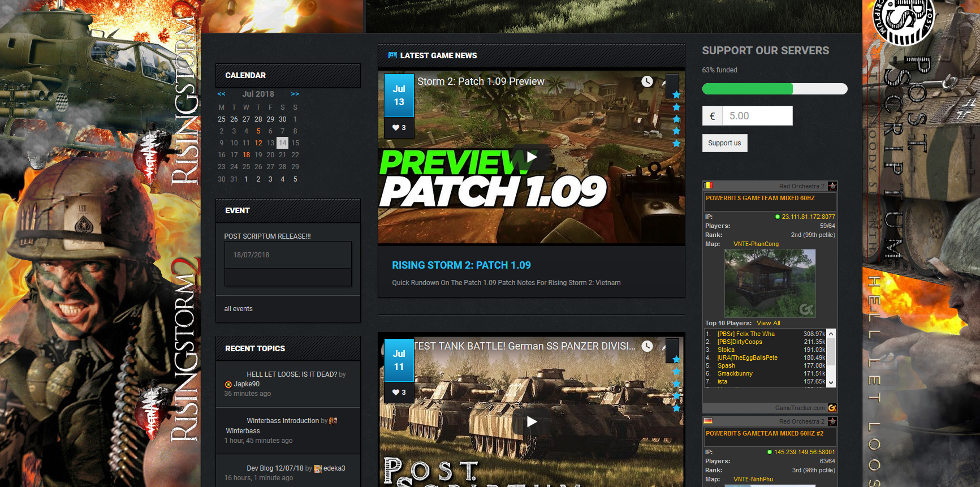Open player Spash in top list
Viewport: 980px width, 487px height.
tap(726, 366)
